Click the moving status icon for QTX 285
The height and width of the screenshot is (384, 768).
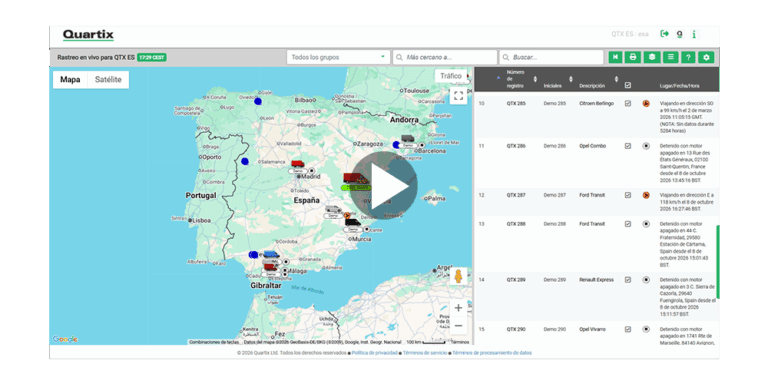coord(646,103)
